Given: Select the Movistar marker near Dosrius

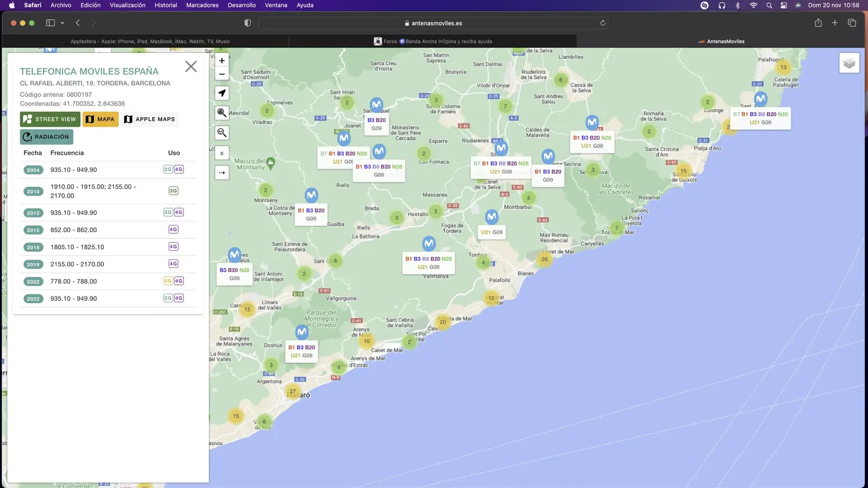Looking at the screenshot, I should (x=302, y=332).
